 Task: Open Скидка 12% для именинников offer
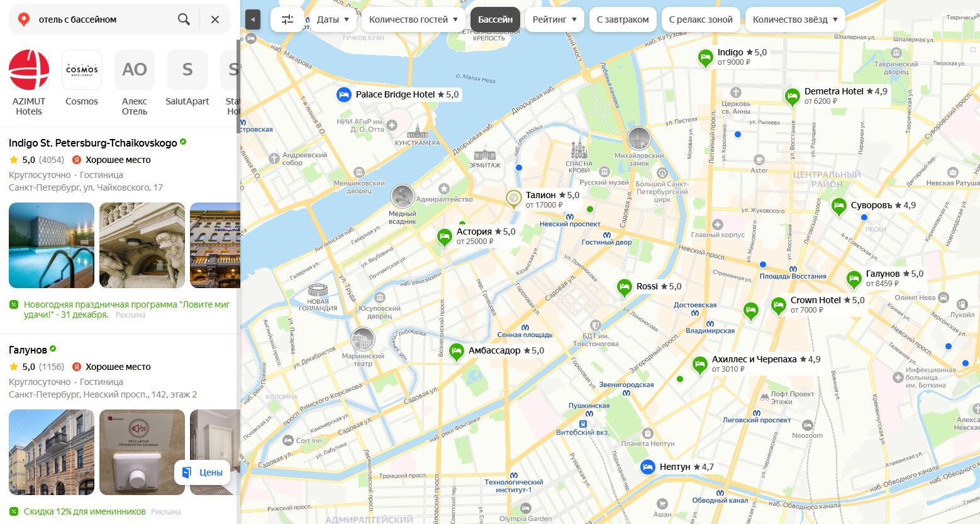tap(85, 511)
